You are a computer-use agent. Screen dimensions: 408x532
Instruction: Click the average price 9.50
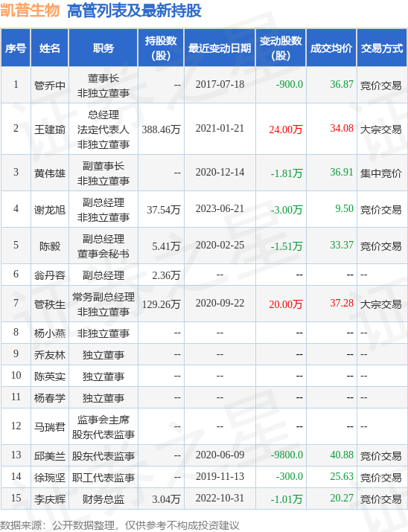pos(344,208)
